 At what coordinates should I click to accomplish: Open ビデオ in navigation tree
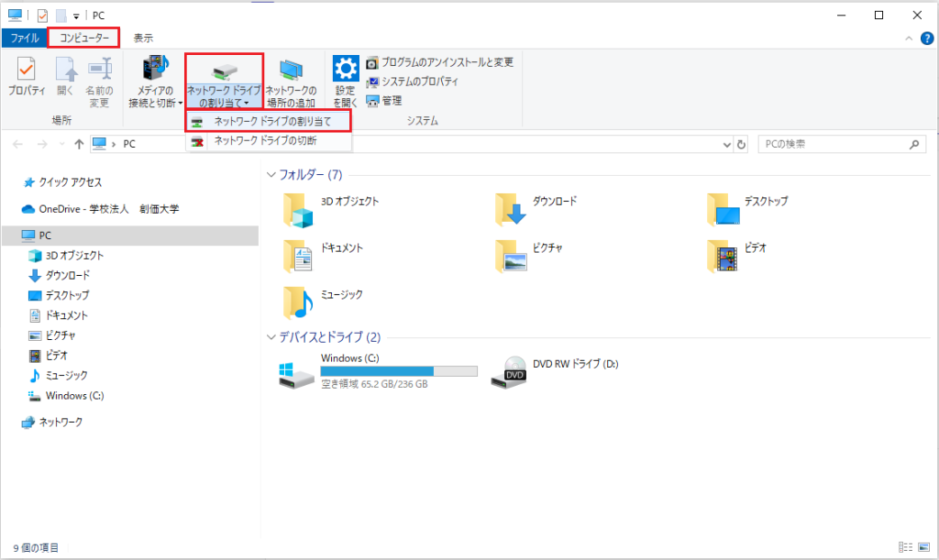point(49,356)
